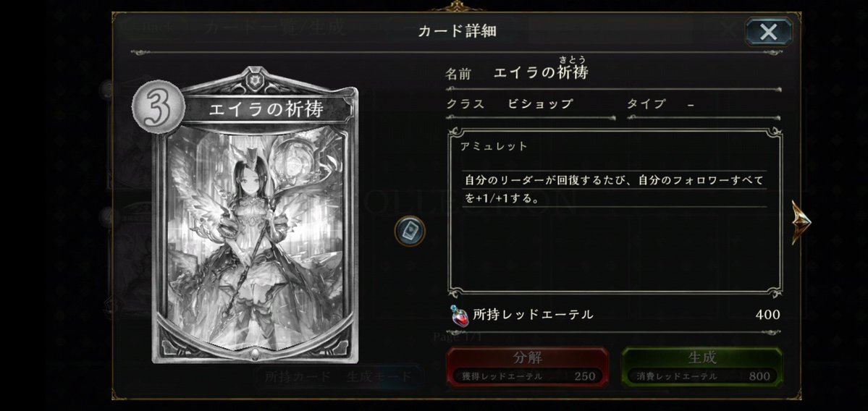Tap the 所持レッドエーテル 400 amount
This screenshot has height=411, width=868.
coord(767,315)
